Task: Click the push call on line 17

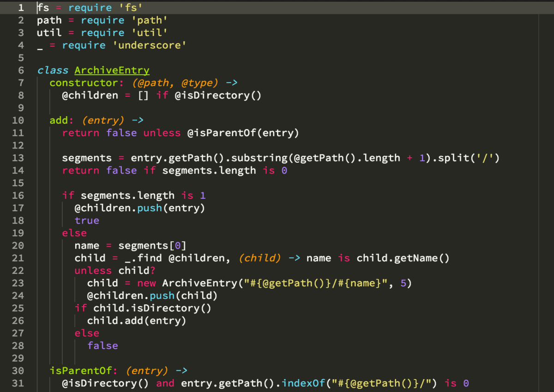Action: tap(149, 208)
